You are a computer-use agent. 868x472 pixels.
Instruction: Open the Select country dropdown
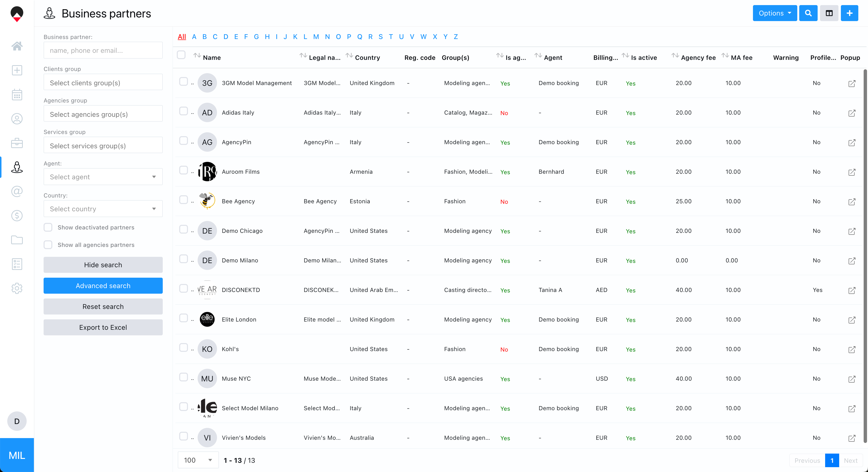(x=103, y=209)
